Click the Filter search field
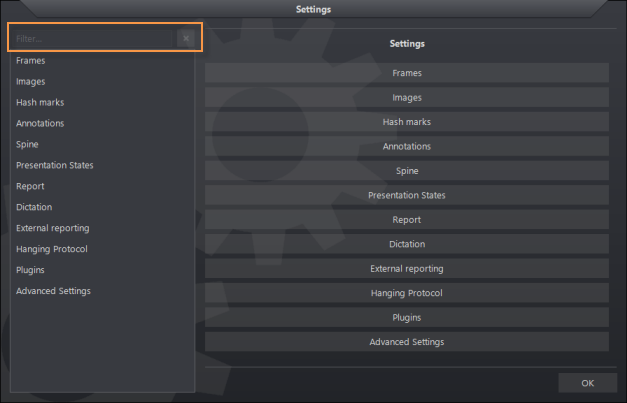 92,38
